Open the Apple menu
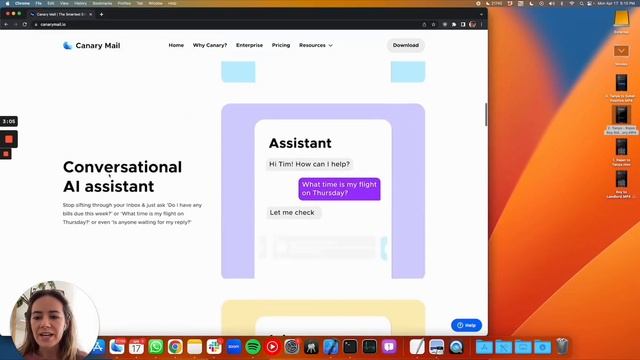 coord(7,3)
